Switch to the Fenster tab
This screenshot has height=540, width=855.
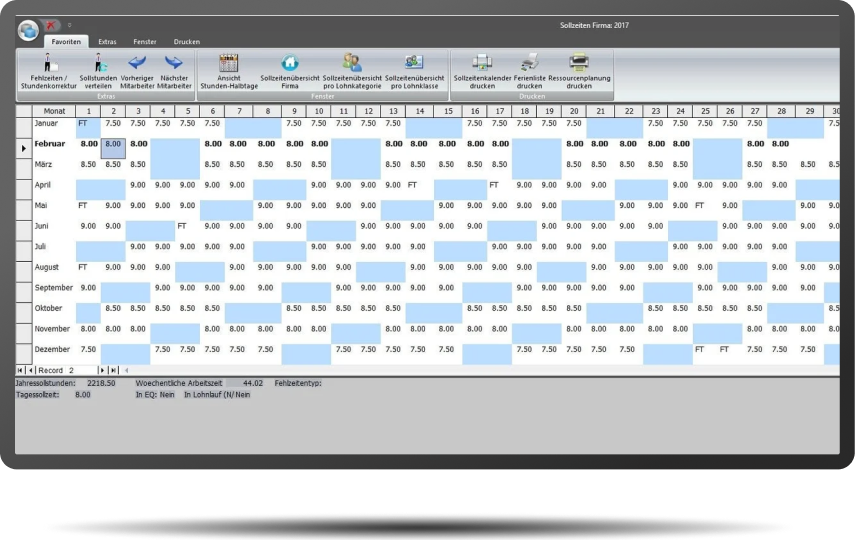point(144,41)
